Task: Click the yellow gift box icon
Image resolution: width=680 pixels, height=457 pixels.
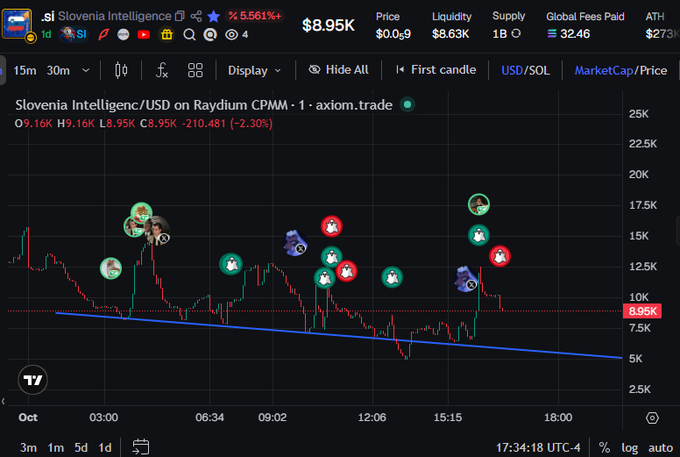Action: coord(167,34)
